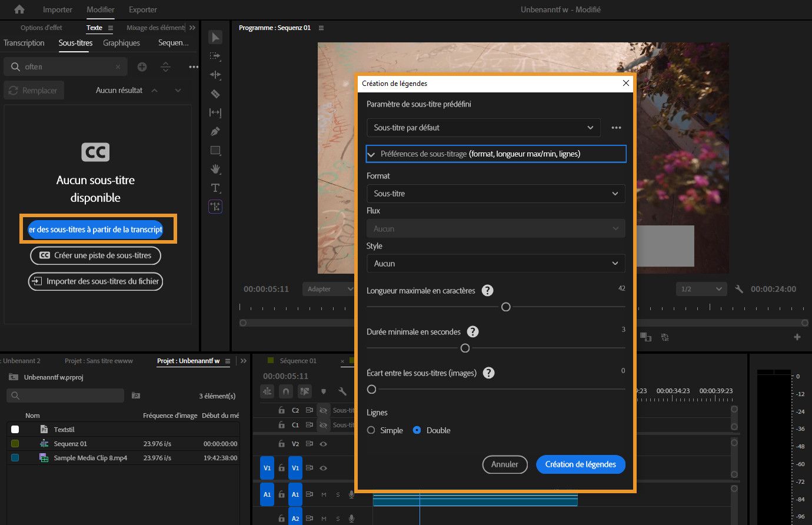
Task: Open the Sous-titre par défaut preset dropdown
Action: [483, 128]
